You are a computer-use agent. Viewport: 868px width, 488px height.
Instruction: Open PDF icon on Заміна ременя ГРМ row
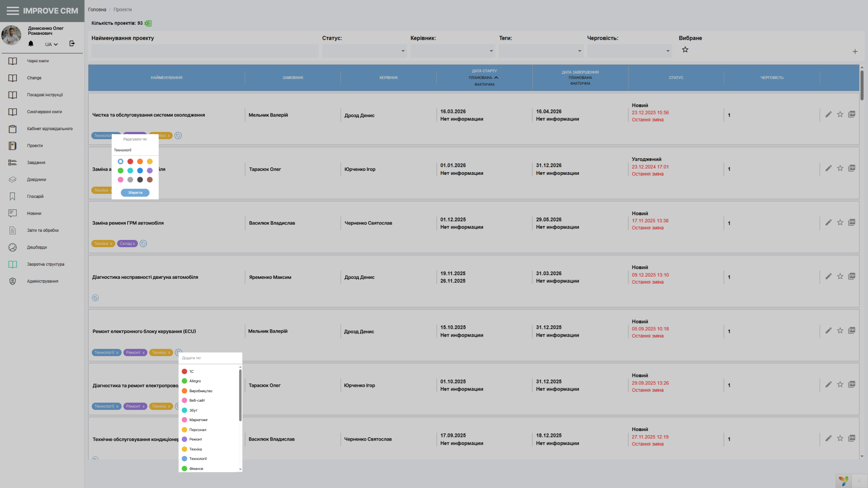(852, 222)
